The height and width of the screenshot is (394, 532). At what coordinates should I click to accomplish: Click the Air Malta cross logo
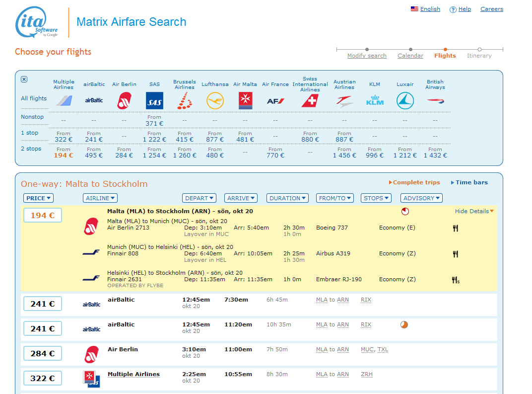245,101
